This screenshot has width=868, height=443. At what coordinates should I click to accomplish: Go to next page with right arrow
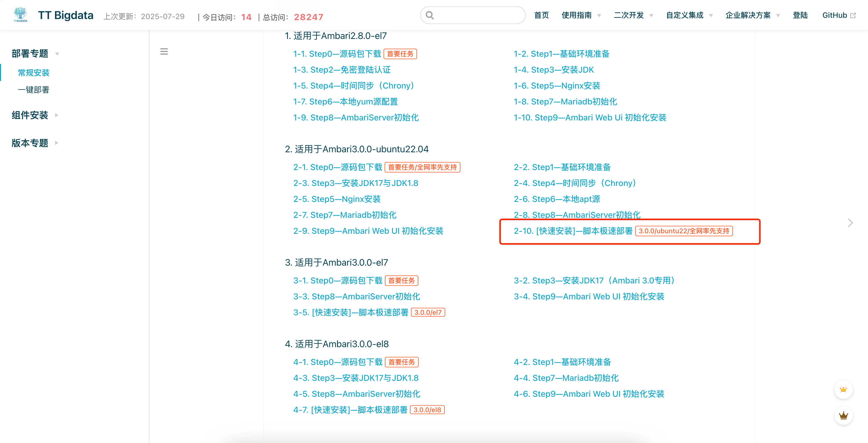tap(850, 223)
